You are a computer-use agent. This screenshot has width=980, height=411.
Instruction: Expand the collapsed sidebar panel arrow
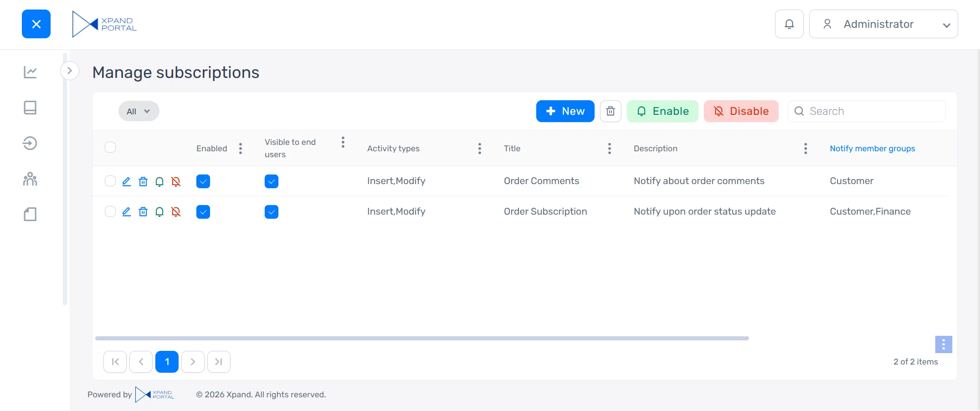(x=70, y=71)
